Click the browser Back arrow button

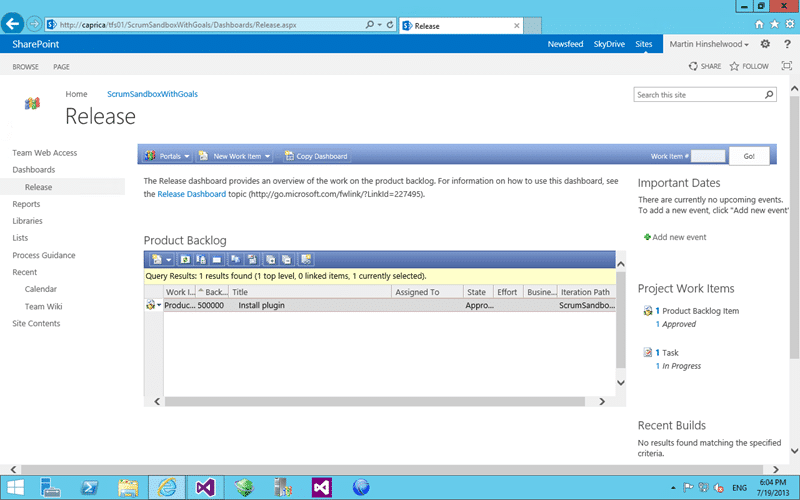coord(13,23)
